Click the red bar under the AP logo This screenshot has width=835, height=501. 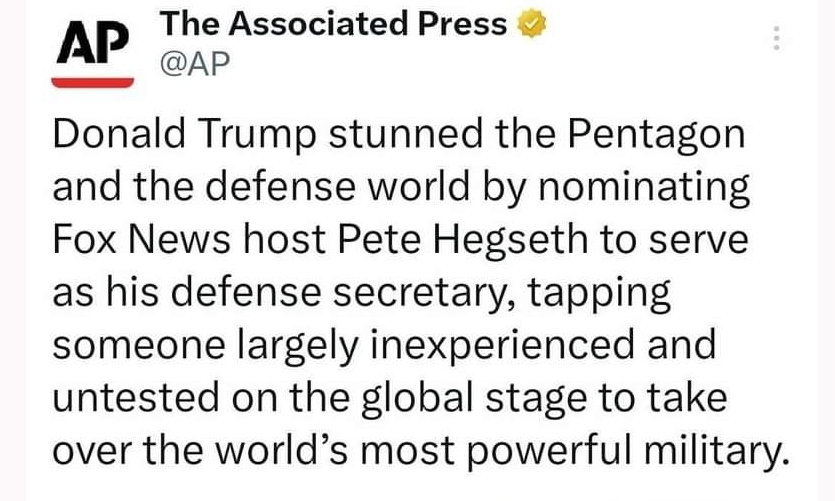click(93, 83)
